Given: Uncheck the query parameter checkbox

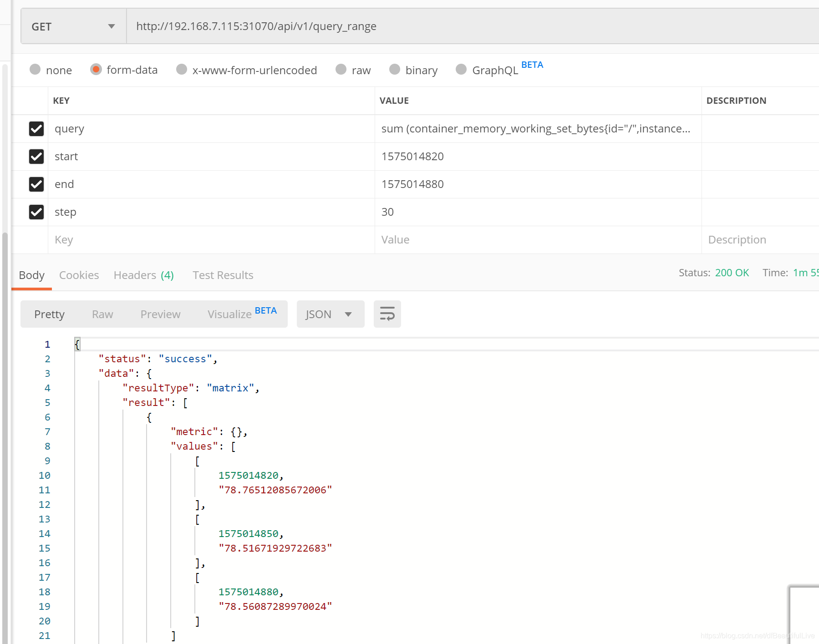Looking at the screenshot, I should click(x=36, y=129).
